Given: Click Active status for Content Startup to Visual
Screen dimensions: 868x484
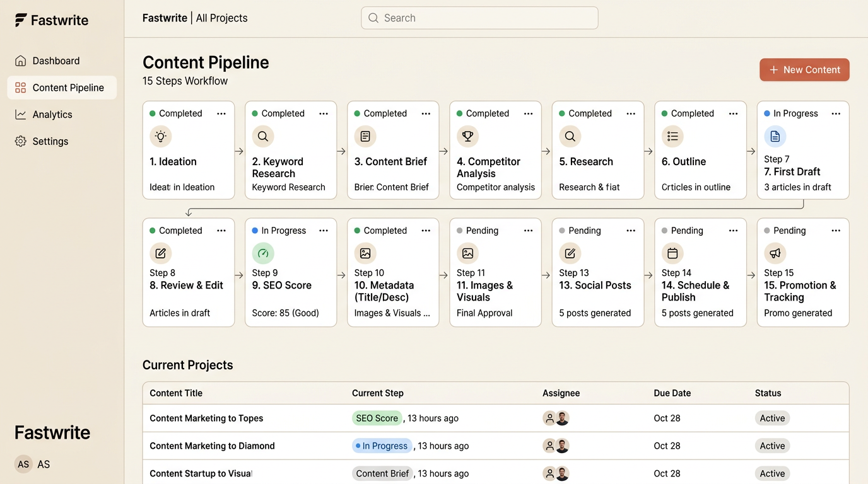Looking at the screenshot, I should 772,474.
